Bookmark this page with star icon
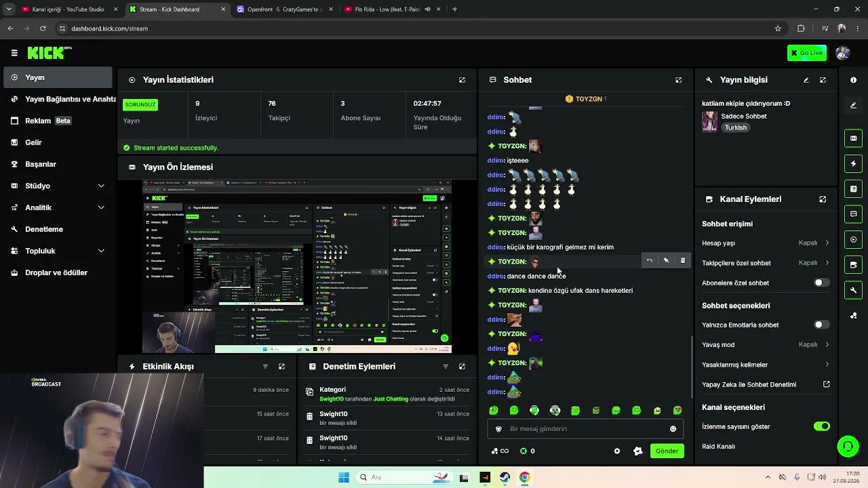 tap(778, 28)
